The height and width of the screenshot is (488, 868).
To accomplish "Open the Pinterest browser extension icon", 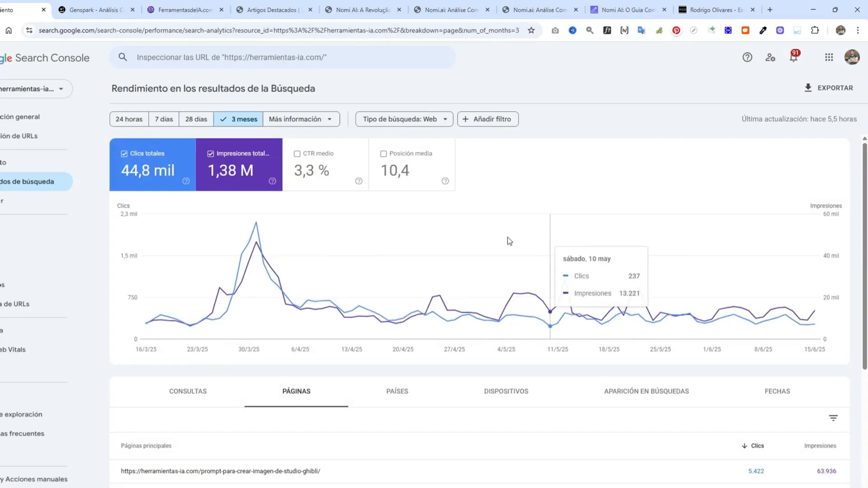I will (x=676, y=30).
